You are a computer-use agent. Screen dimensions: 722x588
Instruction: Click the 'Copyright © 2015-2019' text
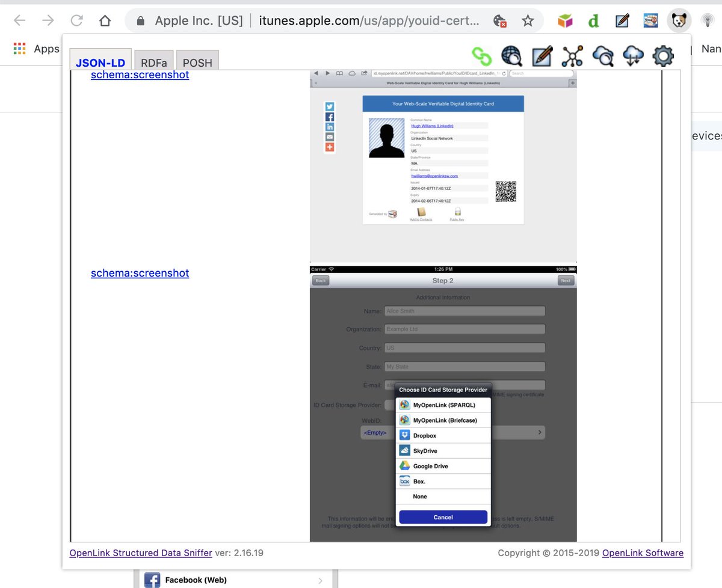549,553
